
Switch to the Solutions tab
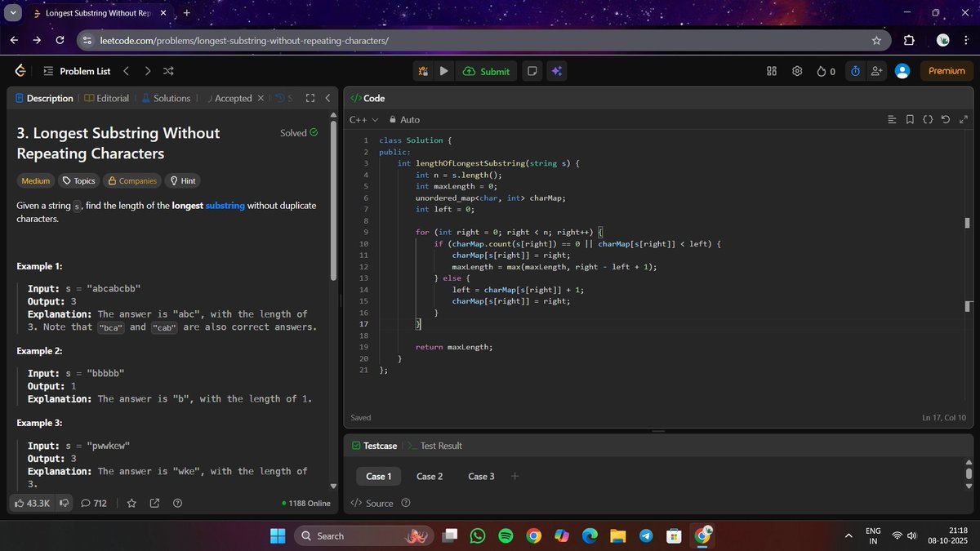click(166, 98)
